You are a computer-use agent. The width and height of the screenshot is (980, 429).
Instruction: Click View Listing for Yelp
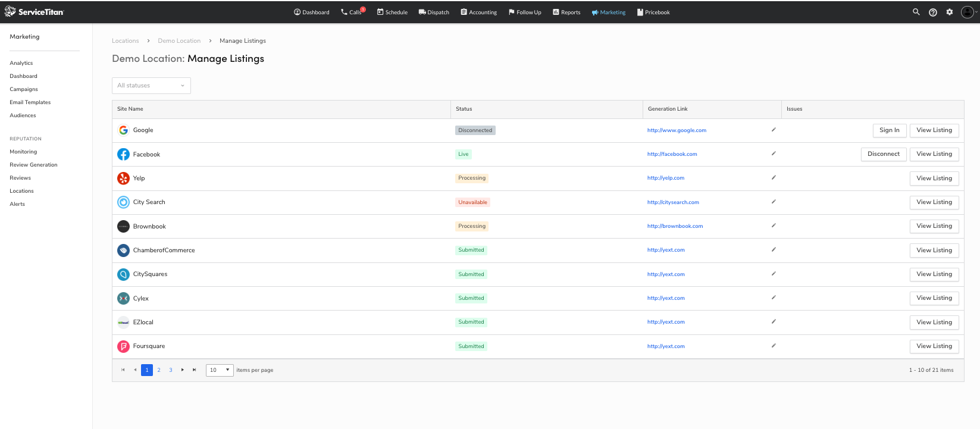(934, 178)
